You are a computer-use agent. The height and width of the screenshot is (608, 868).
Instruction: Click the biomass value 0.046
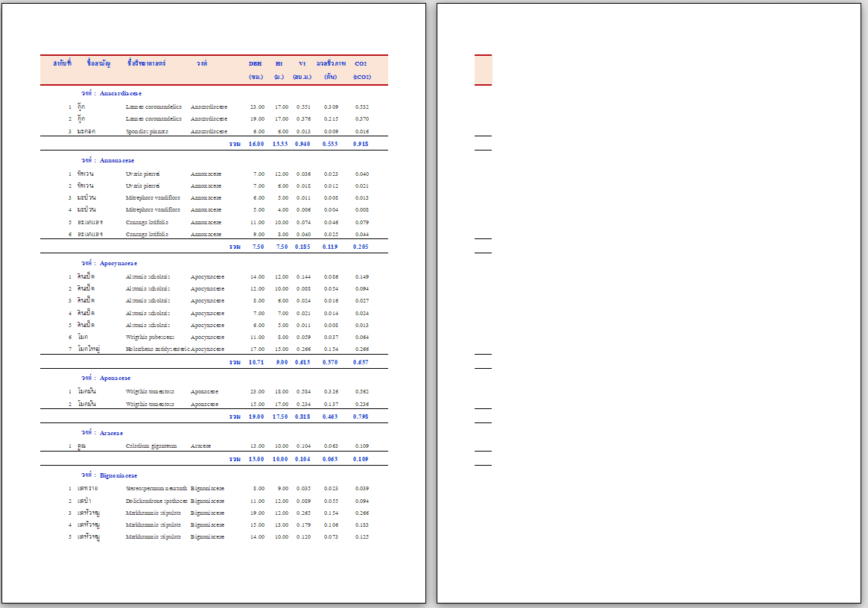pos(331,223)
